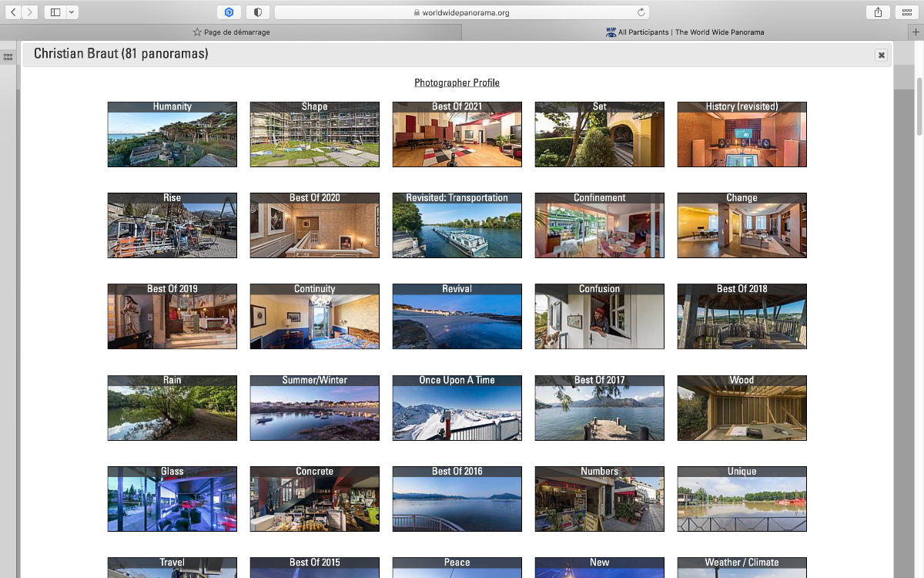
Task: Add a new tab with plus button
Action: pos(916,32)
